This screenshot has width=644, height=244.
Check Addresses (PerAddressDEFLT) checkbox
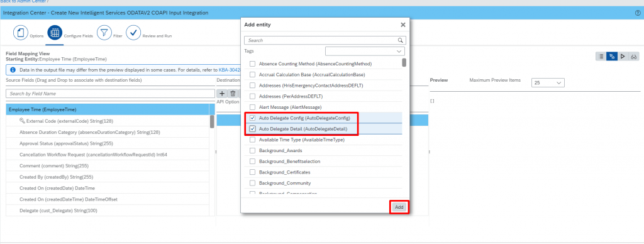[253, 96]
